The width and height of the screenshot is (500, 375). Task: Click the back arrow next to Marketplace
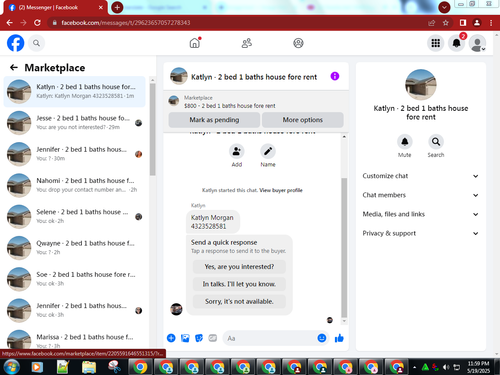pos(14,68)
